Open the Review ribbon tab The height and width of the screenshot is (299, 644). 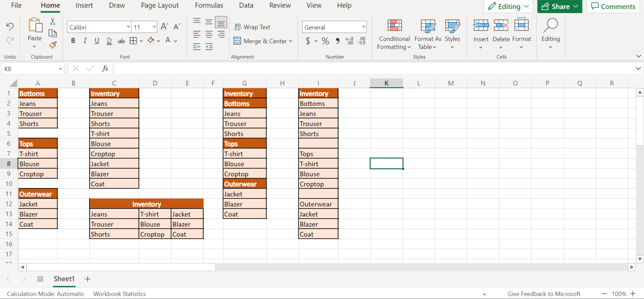point(280,5)
